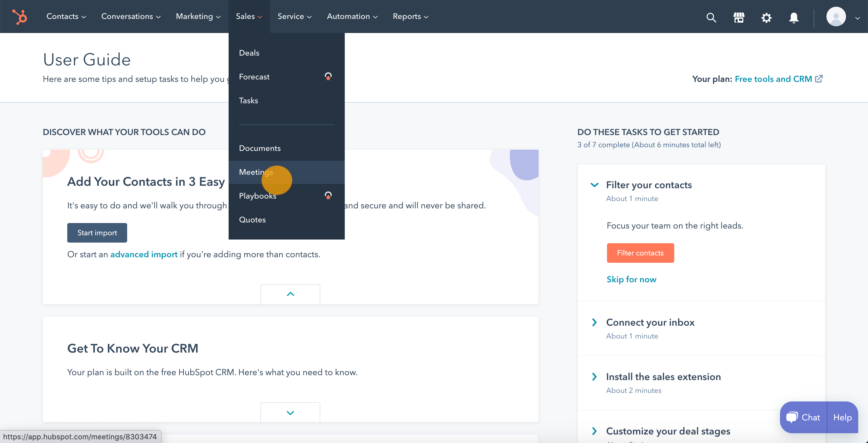Open the Contacts dropdown menu
The height and width of the screenshot is (443, 868).
(x=66, y=16)
